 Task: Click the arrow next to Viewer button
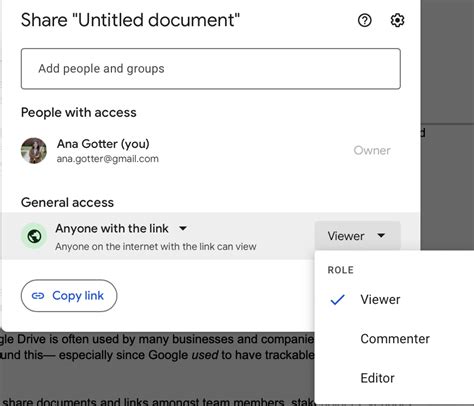381,236
